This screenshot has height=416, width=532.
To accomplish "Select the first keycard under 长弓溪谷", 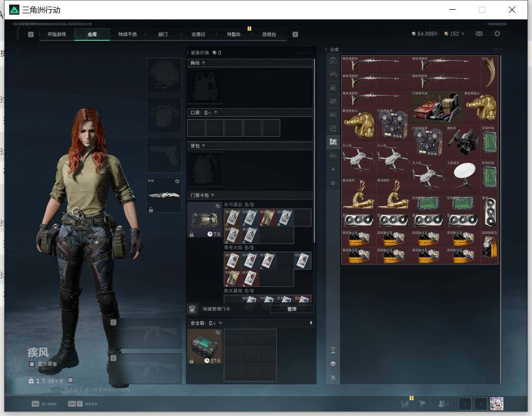I will click(x=232, y=217).
